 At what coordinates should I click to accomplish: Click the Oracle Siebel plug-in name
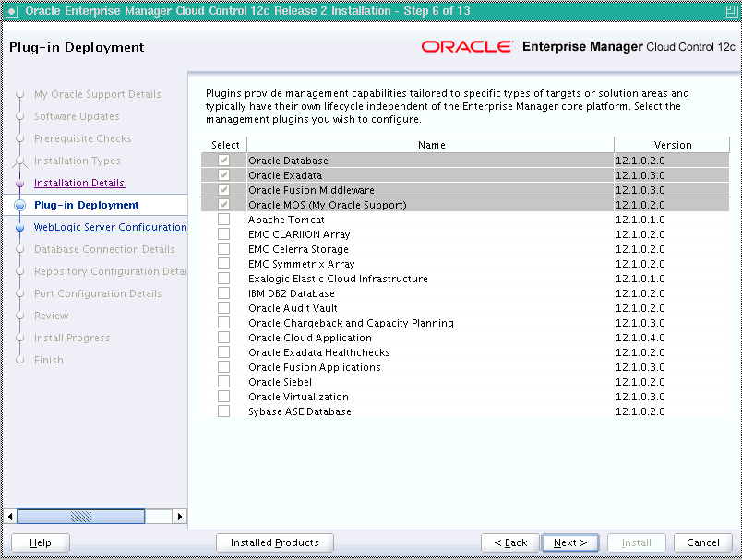(280, 382)
